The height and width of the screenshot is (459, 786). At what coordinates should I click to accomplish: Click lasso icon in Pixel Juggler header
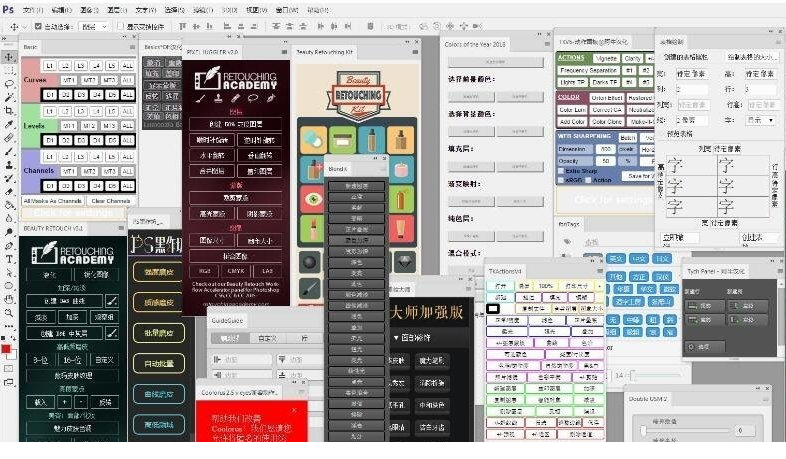253,98
